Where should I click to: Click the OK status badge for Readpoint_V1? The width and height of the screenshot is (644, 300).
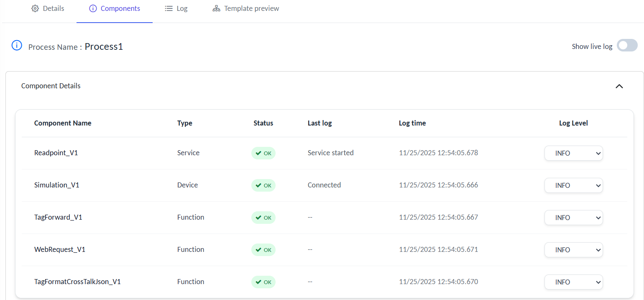tap(263, 153)
